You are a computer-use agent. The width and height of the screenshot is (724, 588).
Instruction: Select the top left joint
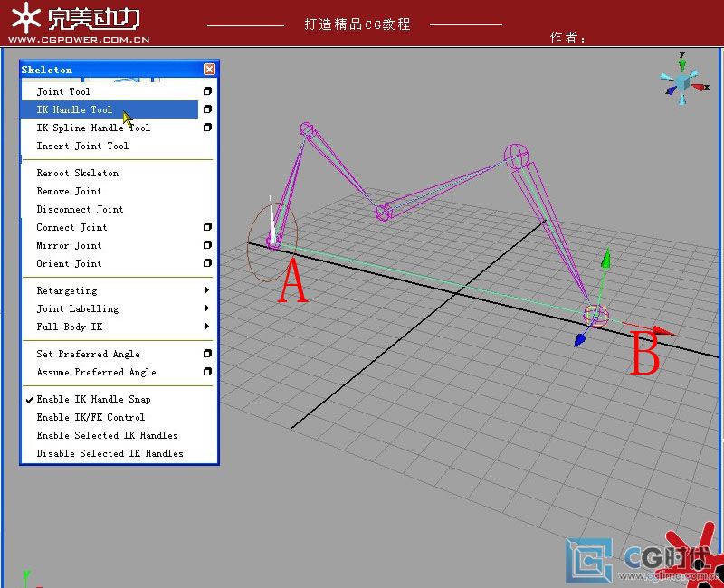(x=306, y=128)
